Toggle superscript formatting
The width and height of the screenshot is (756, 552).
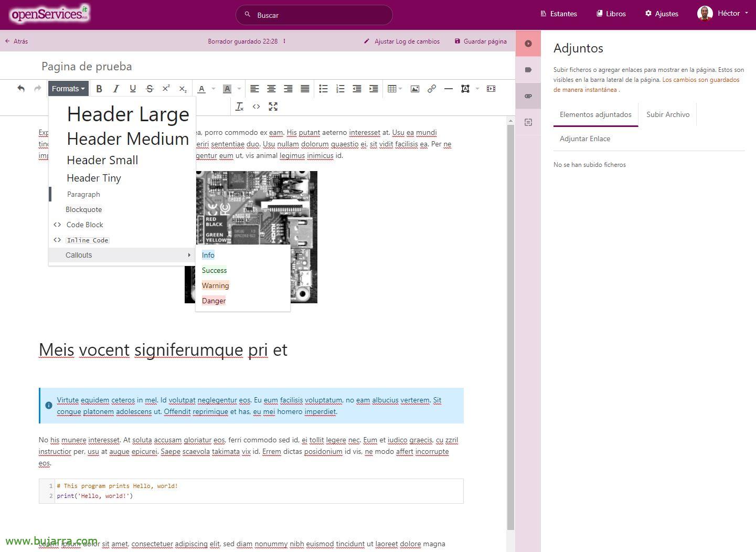pyautogui.click(x=166, y=89)
